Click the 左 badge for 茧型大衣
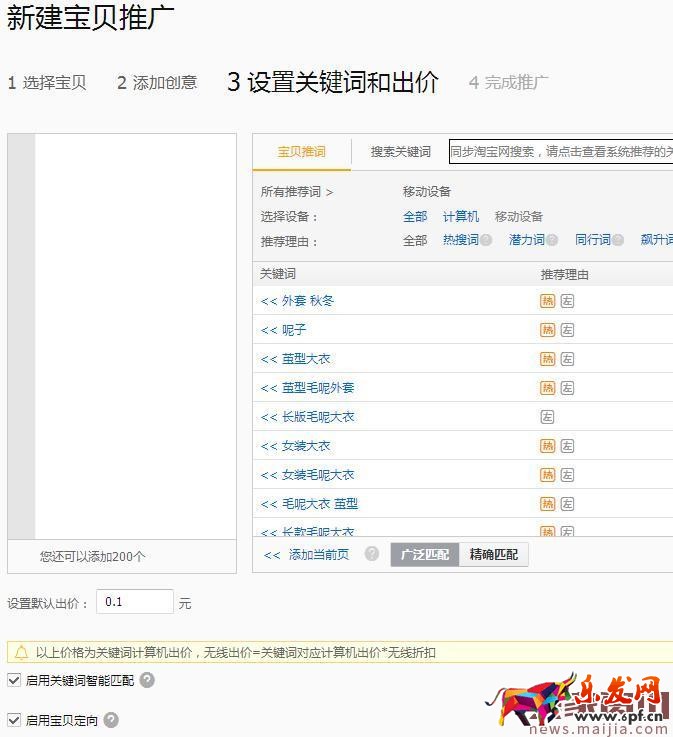This screenshot has width=673, height=737. [x=567, y=359]
